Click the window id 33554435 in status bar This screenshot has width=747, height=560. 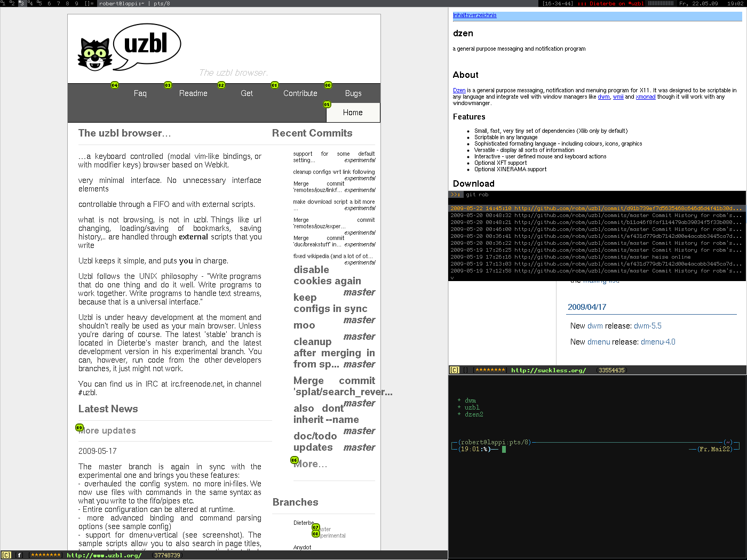[x=611, y=370]
